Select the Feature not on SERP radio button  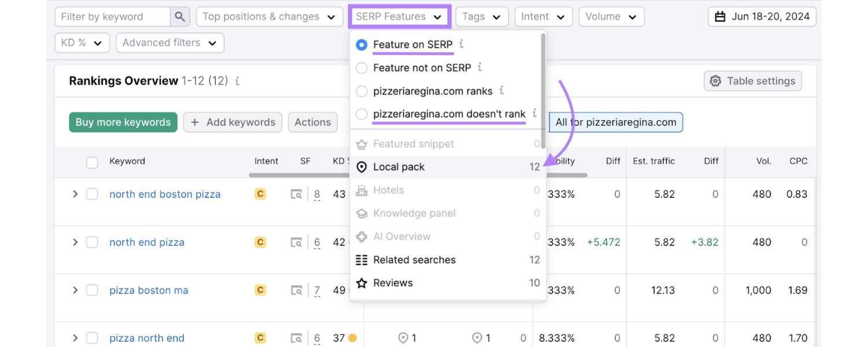(x=362, y=68)
